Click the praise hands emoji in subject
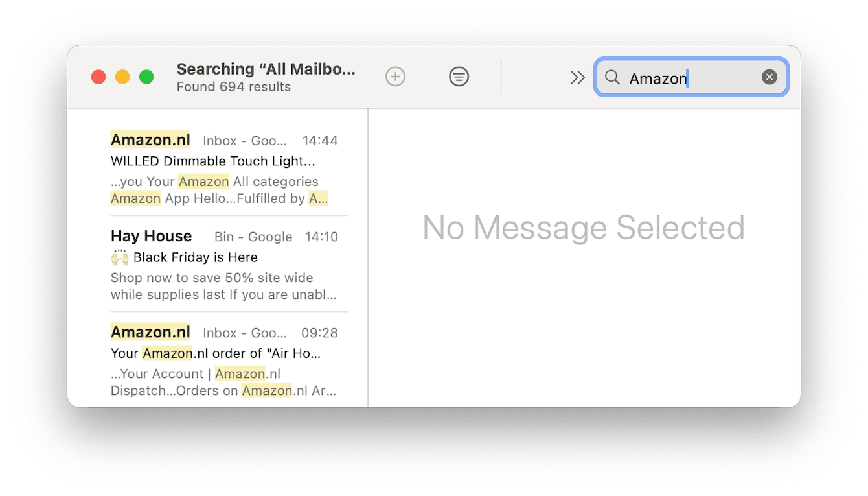The width and height of the screenshot is (868, 496). pos(119,257)
